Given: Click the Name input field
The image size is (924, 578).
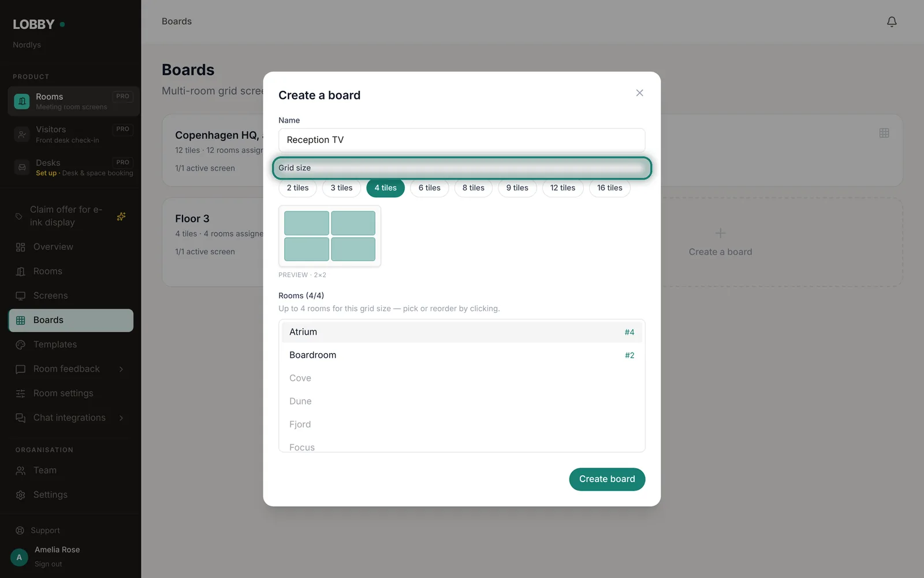Looking at the screenshot, I should [462, 140].
